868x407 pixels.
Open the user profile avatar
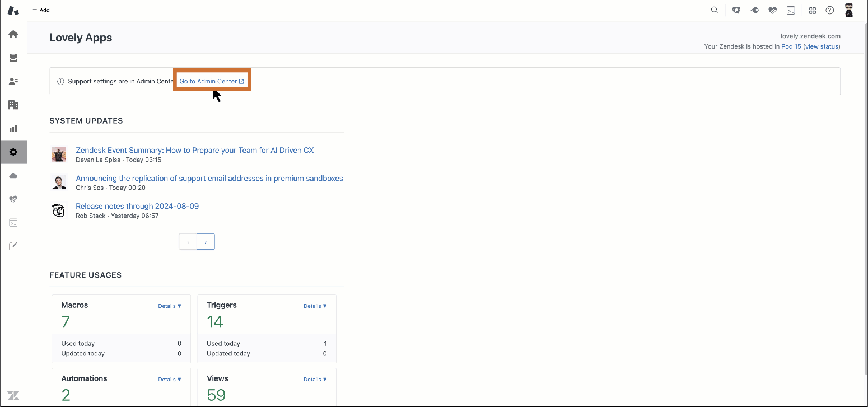coord(849,10)
